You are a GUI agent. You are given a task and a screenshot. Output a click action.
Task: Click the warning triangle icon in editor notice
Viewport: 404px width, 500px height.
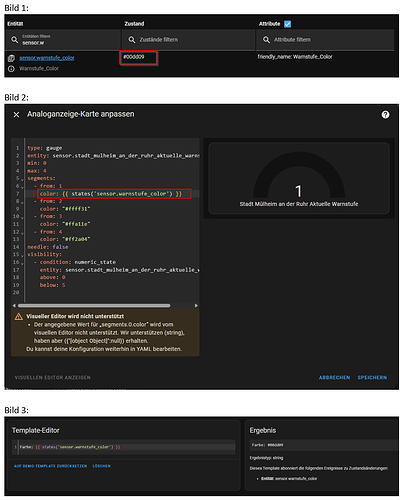[x=19, y=316]
